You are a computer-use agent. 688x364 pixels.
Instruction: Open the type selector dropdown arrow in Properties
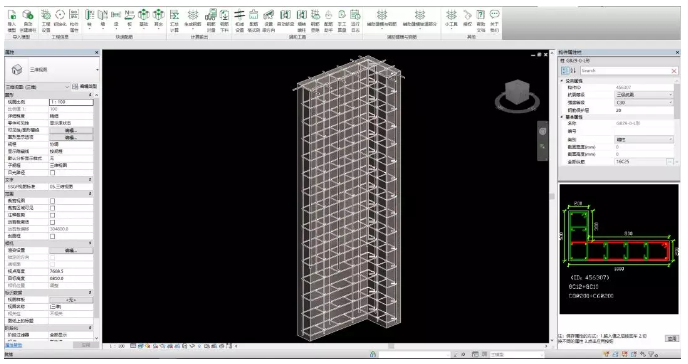point(97,70)
